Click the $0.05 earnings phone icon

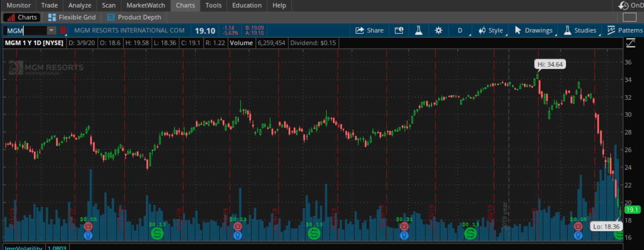(88, 226)
